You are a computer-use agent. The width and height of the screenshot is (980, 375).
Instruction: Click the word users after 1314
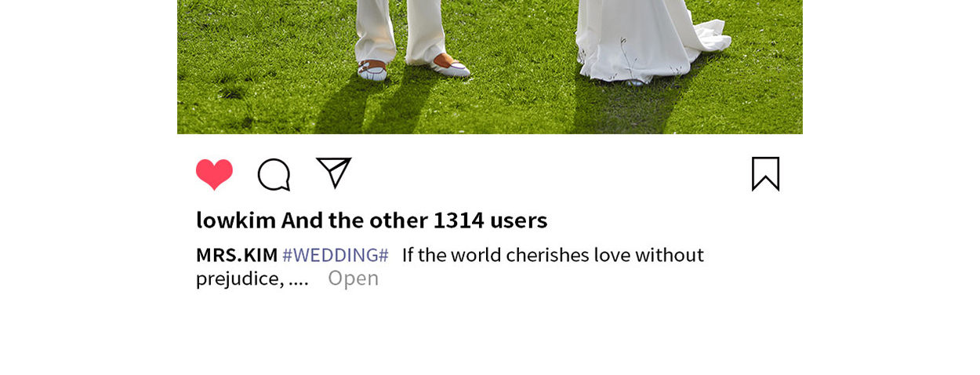[518, 220]
